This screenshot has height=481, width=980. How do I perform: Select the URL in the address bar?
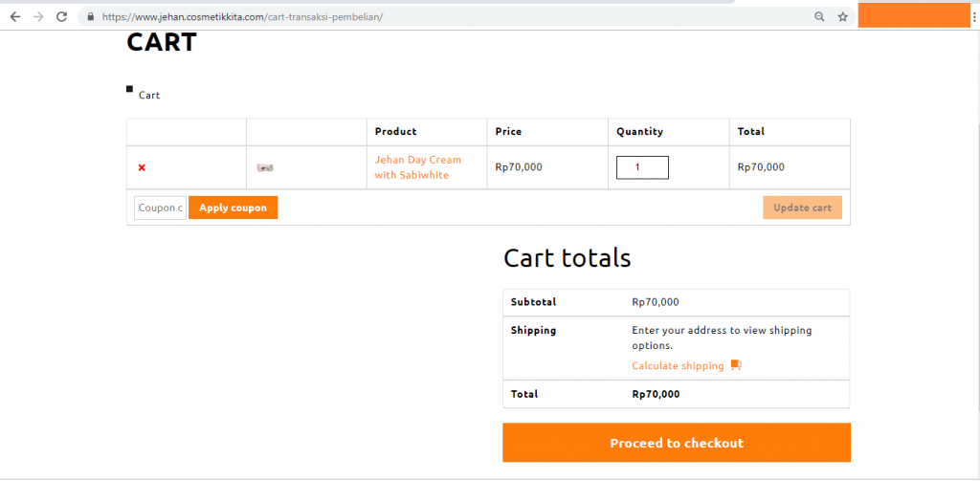[x=383, y=16]
